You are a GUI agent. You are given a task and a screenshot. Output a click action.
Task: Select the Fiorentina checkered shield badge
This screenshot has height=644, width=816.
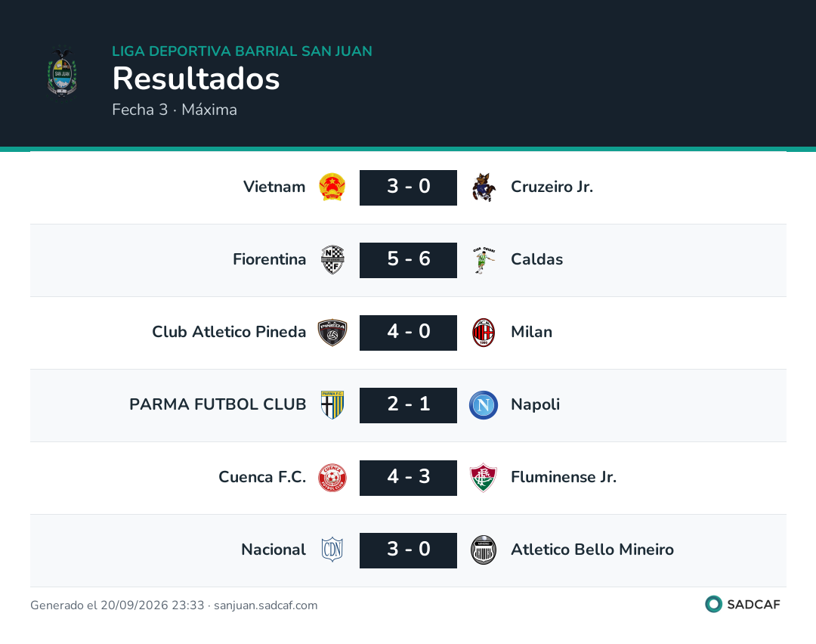(x=332, y=260)
